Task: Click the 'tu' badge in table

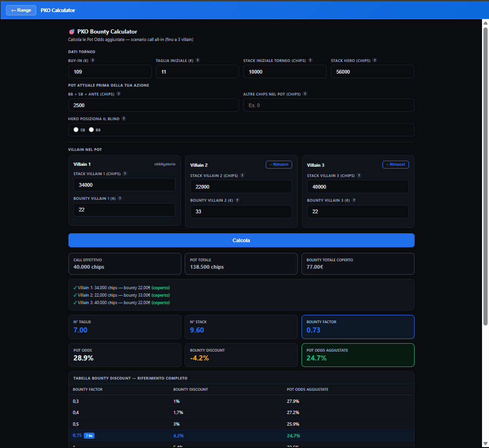Action: point(89,435)
